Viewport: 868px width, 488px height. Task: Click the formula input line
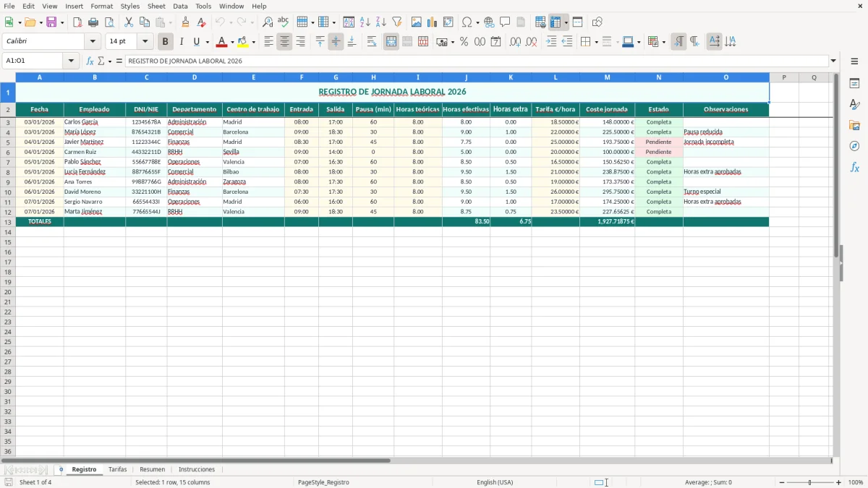[x=476, y=61]
